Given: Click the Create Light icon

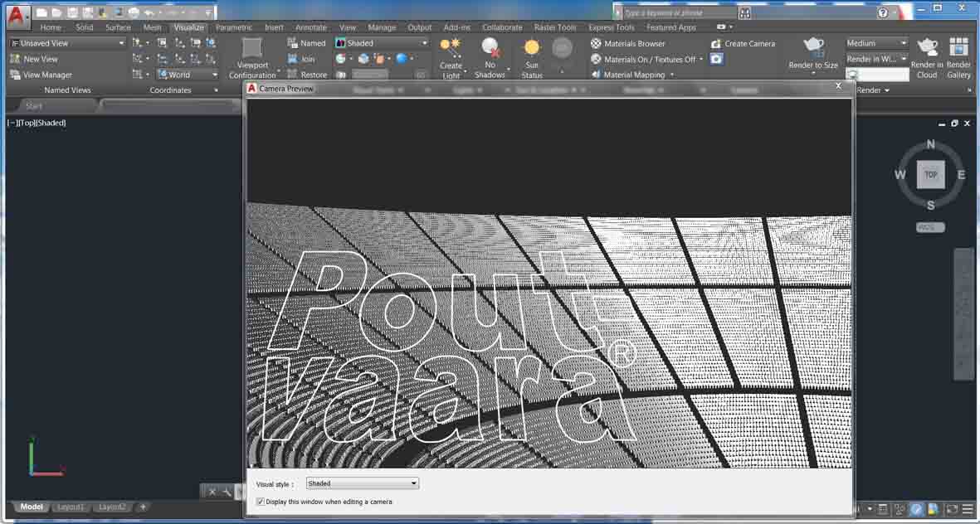Looking at the screenshot, I should [x=450, y=46].
